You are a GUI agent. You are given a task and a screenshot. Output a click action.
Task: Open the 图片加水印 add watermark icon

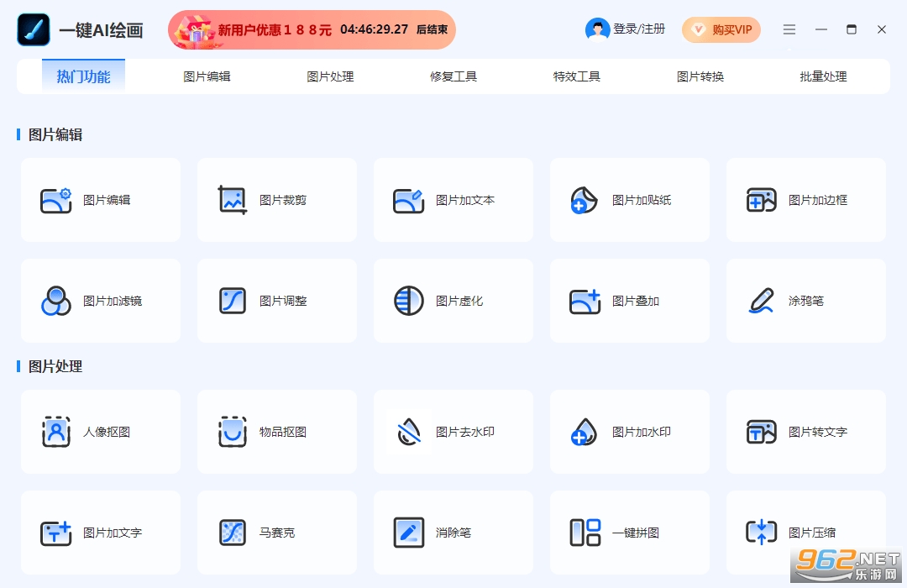(585, 432)
